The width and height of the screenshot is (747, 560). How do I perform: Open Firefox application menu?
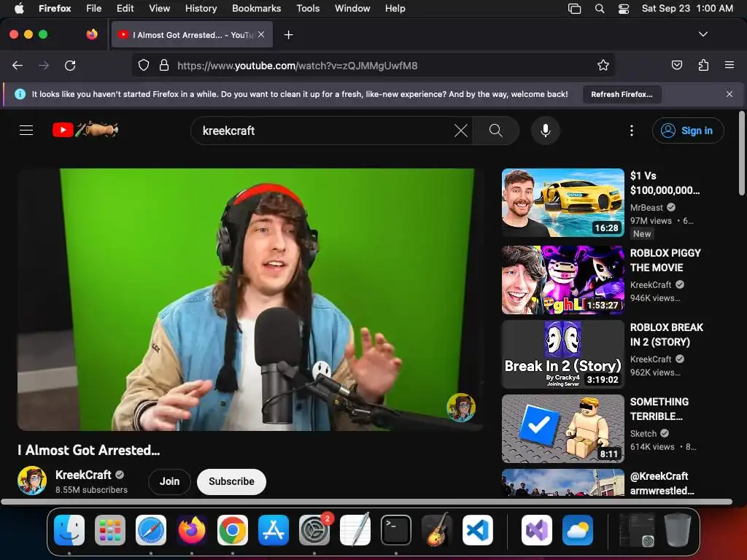coord(729,65)
